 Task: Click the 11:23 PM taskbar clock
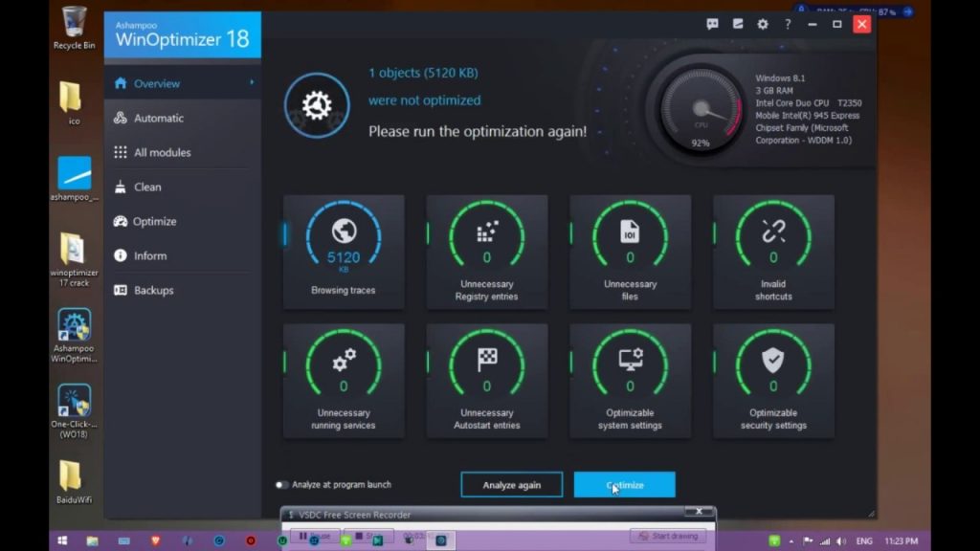click(x=901, y=541)
